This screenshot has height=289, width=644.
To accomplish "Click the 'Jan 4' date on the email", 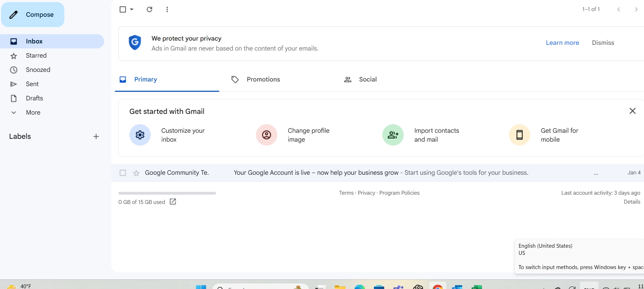I will (634, 173).
